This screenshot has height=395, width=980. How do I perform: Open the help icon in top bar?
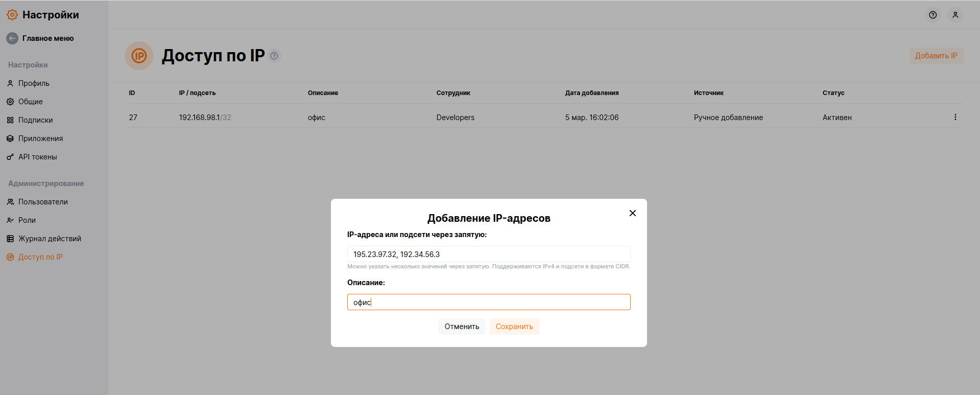[933, 15]
